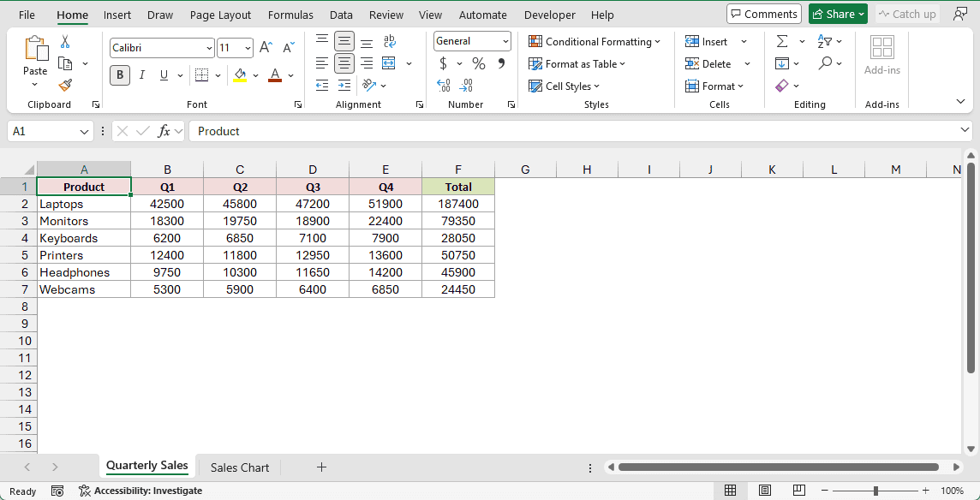This screenshot has width=980, height=500.
Task: Adjust the zoom slider handle
Action: (x=875, y=491)
